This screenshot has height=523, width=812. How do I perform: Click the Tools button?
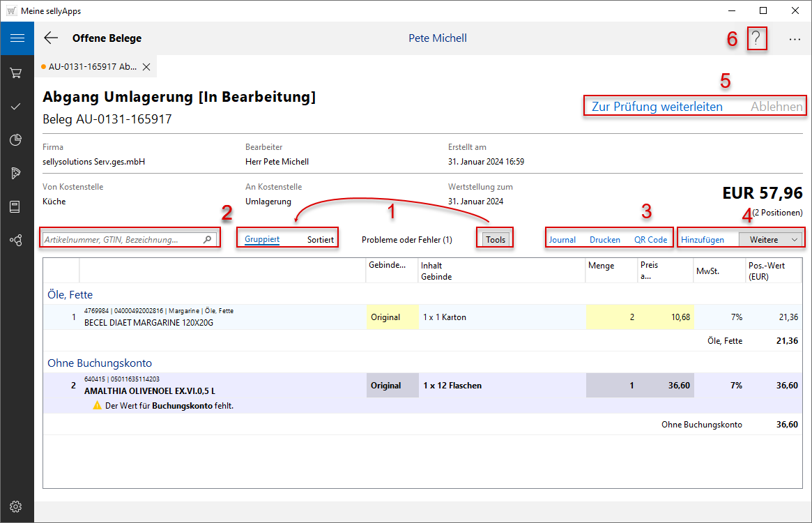496,239
